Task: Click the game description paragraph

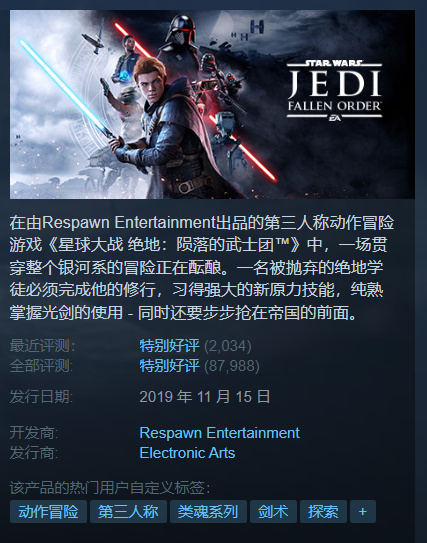Action: click(202, 268)
